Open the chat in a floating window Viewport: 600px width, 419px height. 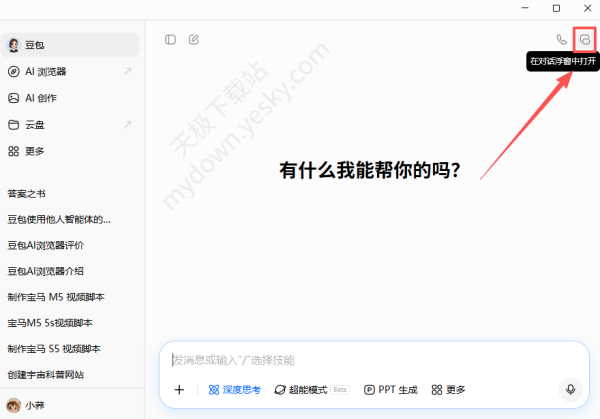(x=585, y=40)
